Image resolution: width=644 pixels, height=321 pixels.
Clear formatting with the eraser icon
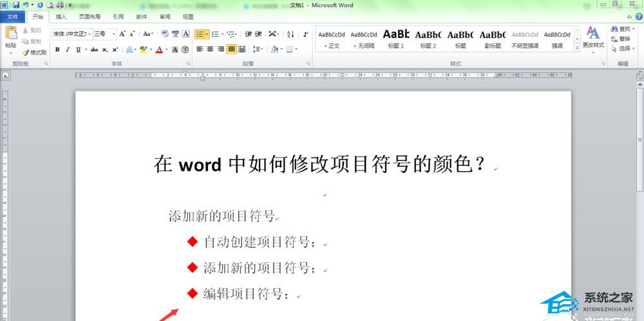(x=165, y=34)
